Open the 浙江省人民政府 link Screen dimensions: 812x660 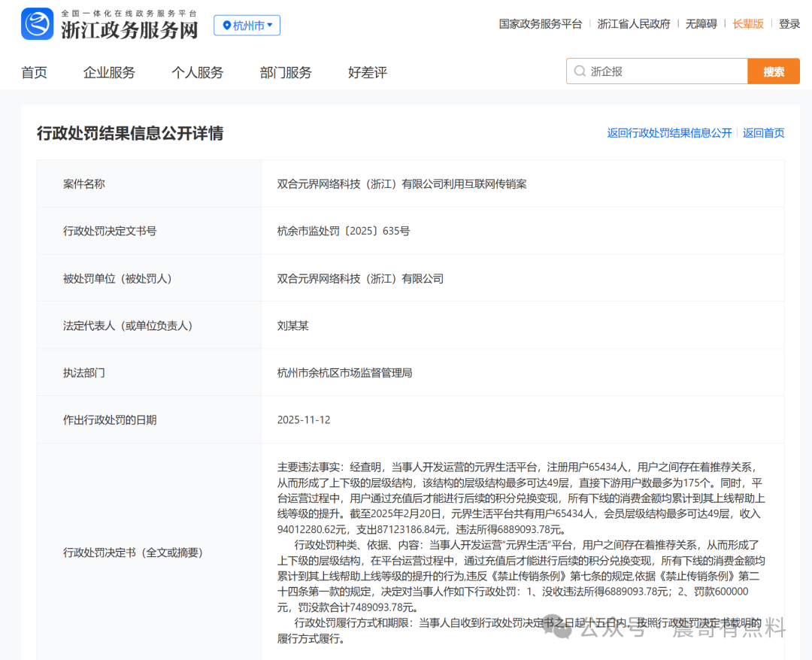pyautogui.click(x=634, y=24)
